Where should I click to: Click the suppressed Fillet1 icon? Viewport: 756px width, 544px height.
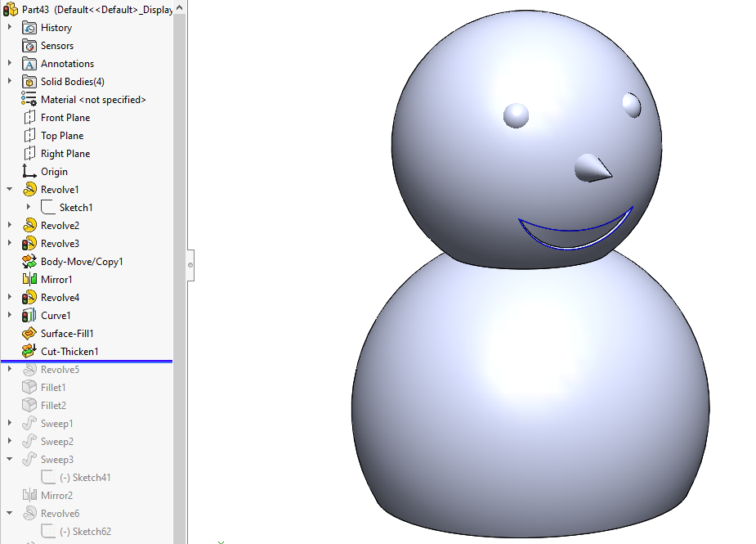pos(29,388)
